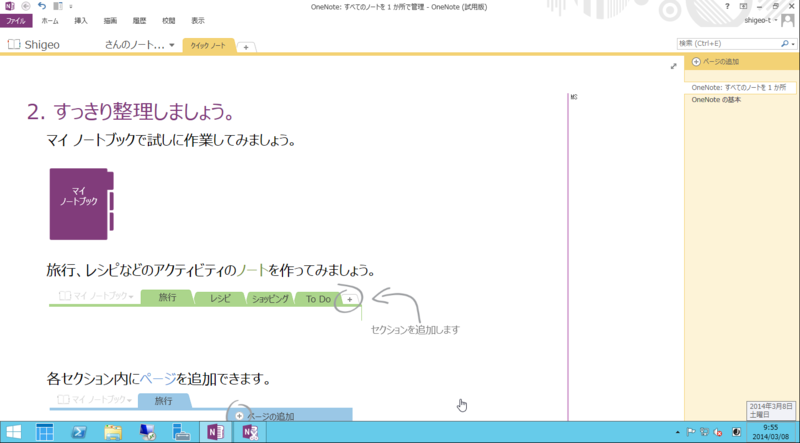Open the Customize Quick Access Toolbar dropdown
The width and height of the screenshot is (800, 443).
[71, 7]
